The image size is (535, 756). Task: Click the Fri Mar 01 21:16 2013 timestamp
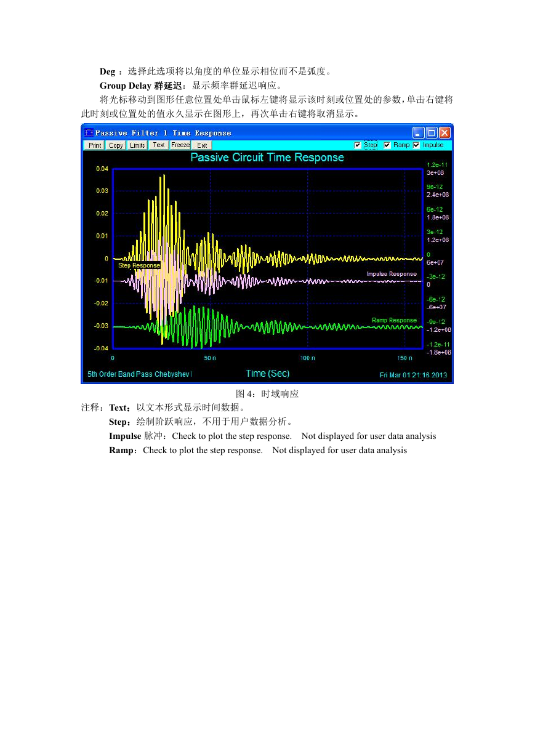pos(413,375)
